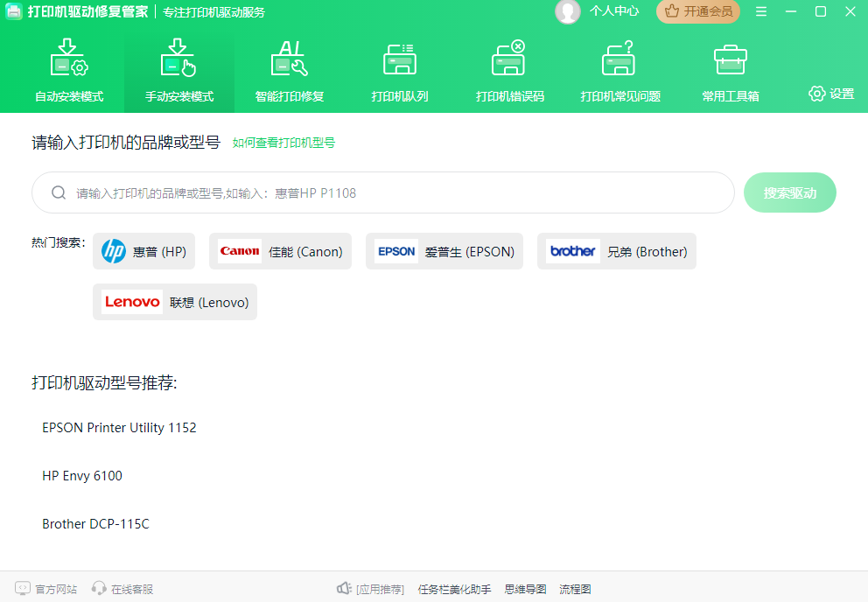This screenshot has height=602, width=868.
Task: Stay on 手动安装模式 tab
Action: (x=178, y=70)
